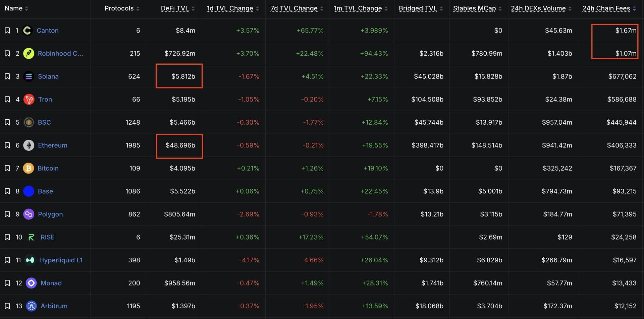Screen dimensions: 644x319
Task: Click the Canton logo icon
Action: pyautogui.click(x=27, y=30)
